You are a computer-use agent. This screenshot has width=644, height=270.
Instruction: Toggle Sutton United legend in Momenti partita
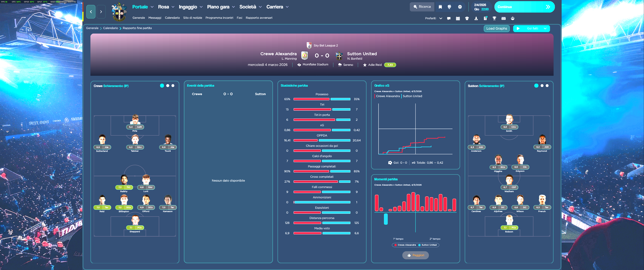[427, 245]
